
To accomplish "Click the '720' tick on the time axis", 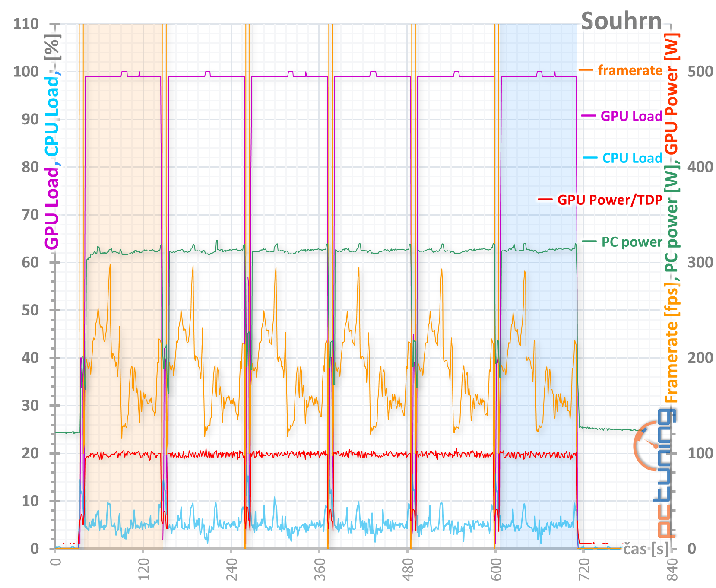I will coord(584,569).
